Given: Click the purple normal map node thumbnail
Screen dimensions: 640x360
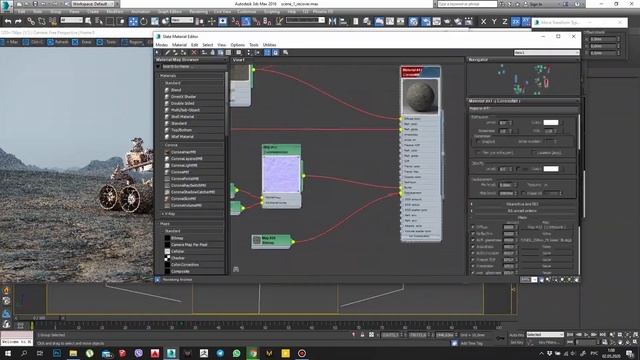Looking at the screenshot, I should [x=281, y=174].
